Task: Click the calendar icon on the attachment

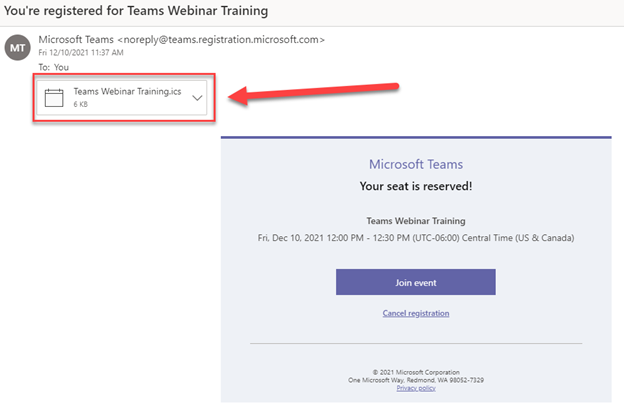Action: [54, 97]
